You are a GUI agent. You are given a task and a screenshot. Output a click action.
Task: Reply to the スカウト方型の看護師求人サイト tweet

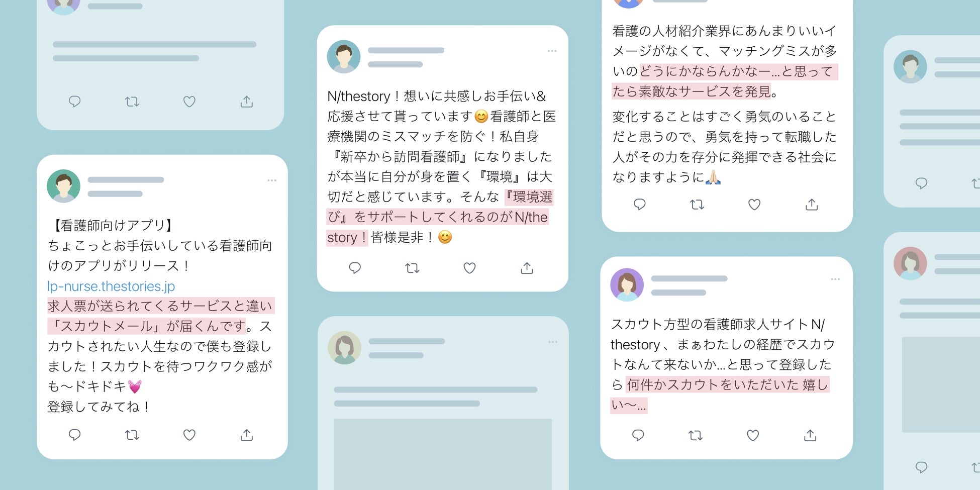coord(638,435)
